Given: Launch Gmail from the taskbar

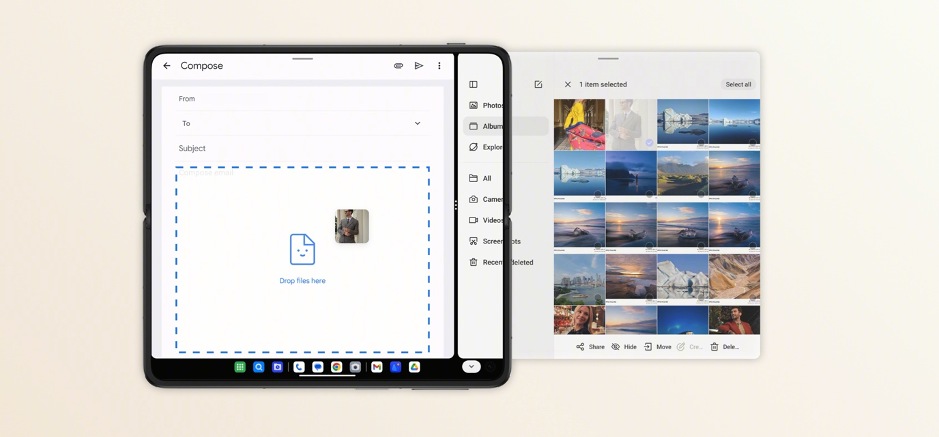Looking at the screenshot, I should pos(377,367).
